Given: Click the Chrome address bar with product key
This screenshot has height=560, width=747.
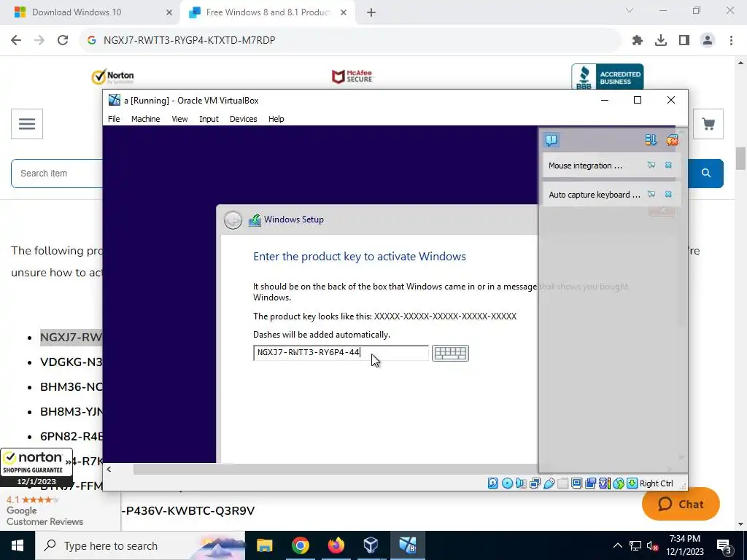Looking at the screenshot, I should 350,40.
